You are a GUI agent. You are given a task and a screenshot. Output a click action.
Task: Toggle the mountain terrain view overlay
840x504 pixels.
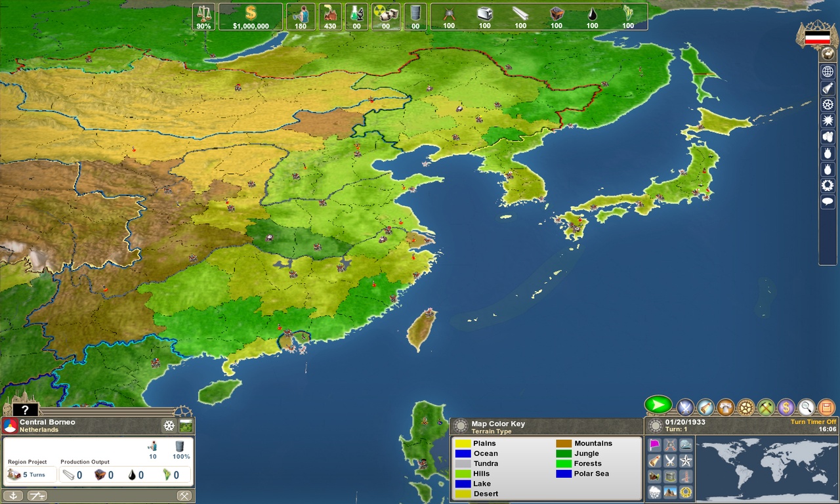point(670,491)
